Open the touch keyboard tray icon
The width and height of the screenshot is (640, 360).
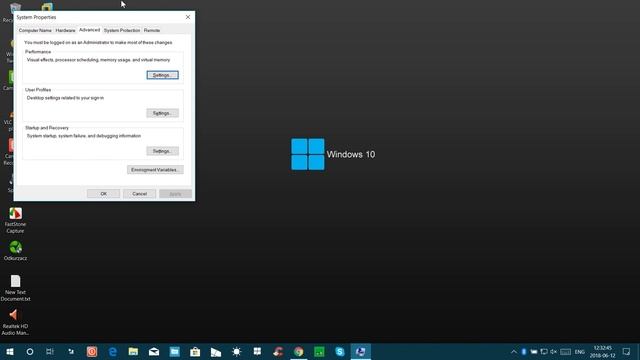point(566,351)
